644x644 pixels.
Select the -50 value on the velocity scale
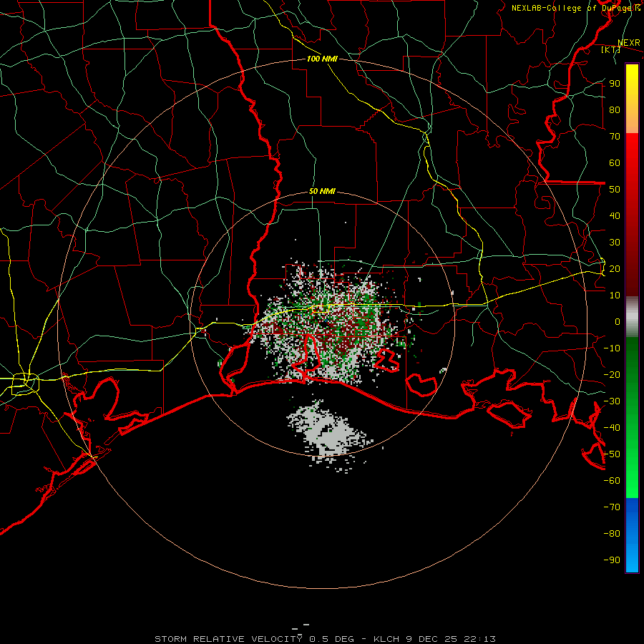pyautogui.click(x=612, y=454)
